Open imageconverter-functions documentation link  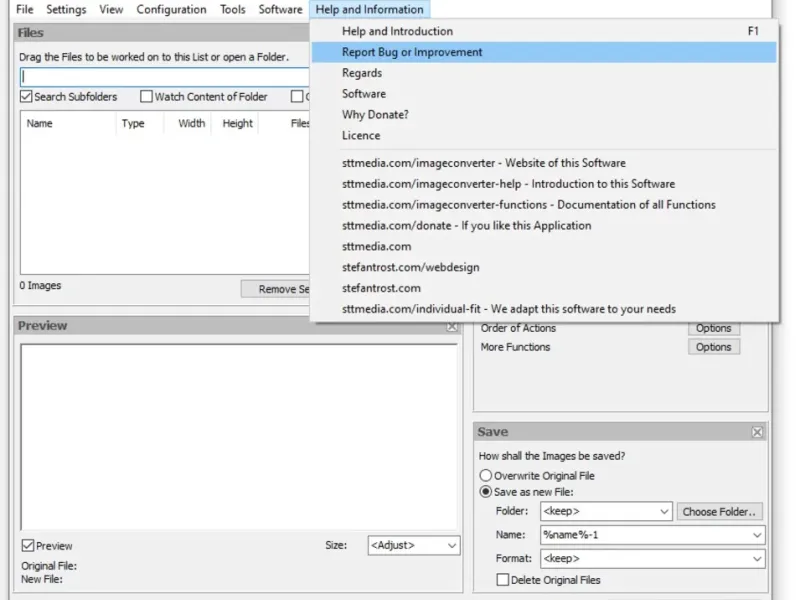pyautogui.click(x=544, y=205)
